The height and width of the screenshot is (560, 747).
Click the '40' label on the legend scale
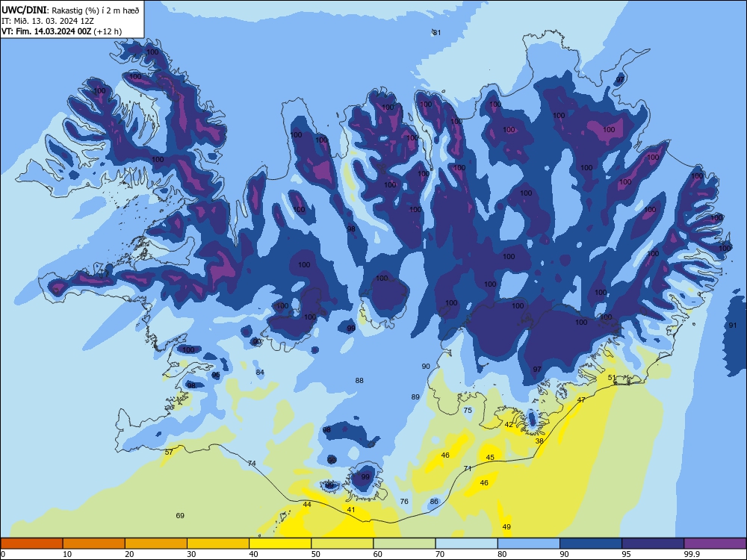point(253,554)
